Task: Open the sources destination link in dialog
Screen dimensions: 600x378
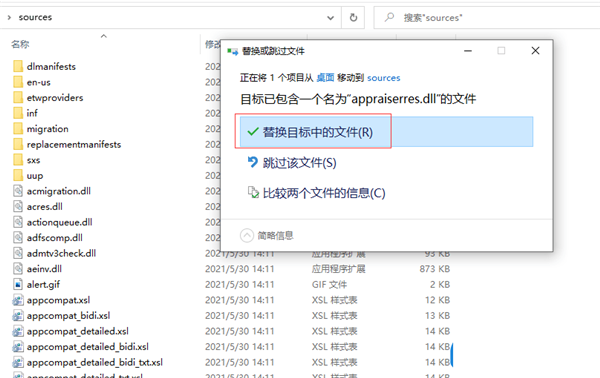Action: click(x=384, y=78)
